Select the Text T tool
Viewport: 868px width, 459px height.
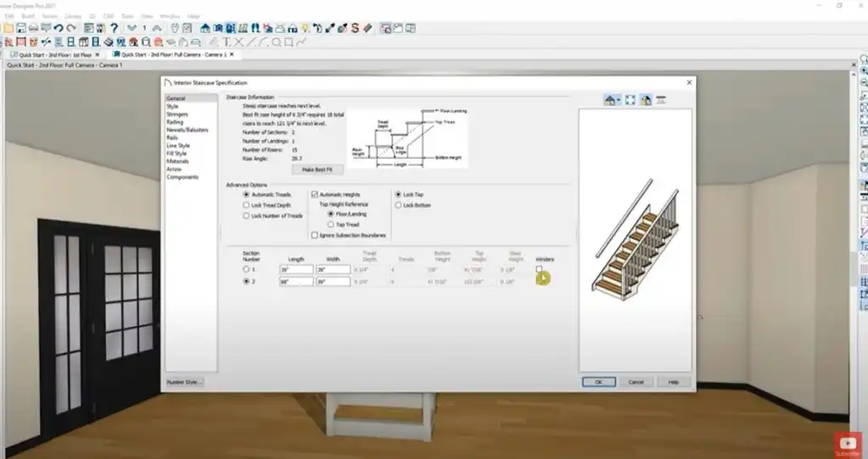coord(226,42)
